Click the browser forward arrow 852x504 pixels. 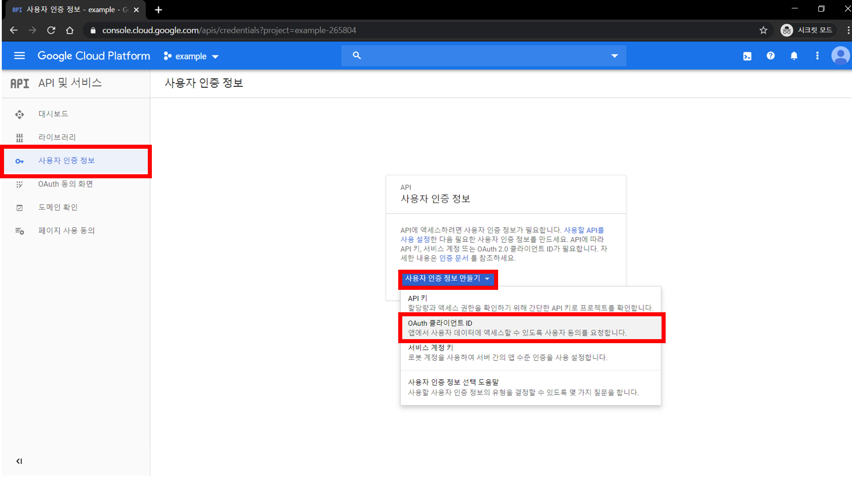click(32, 30)
